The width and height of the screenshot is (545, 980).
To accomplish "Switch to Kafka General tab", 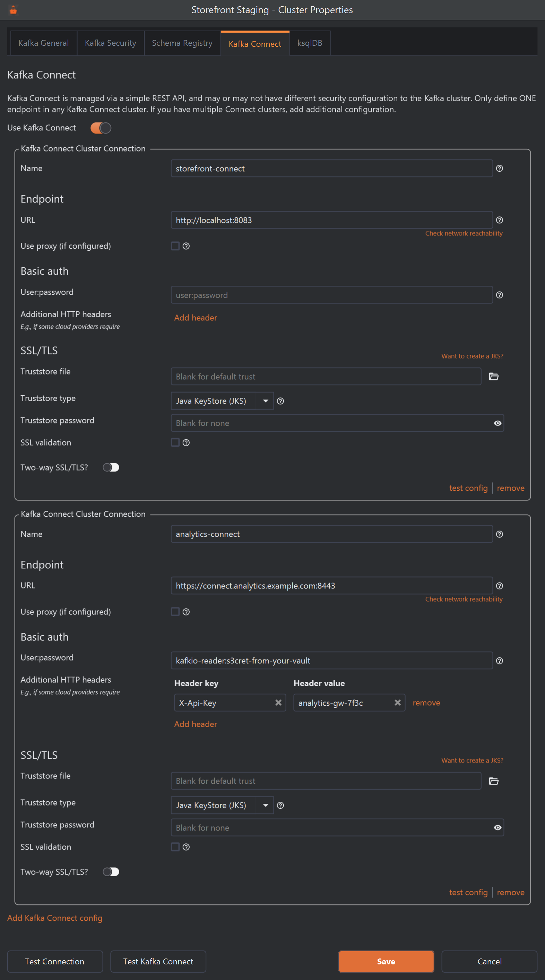I will coord(44,43).
